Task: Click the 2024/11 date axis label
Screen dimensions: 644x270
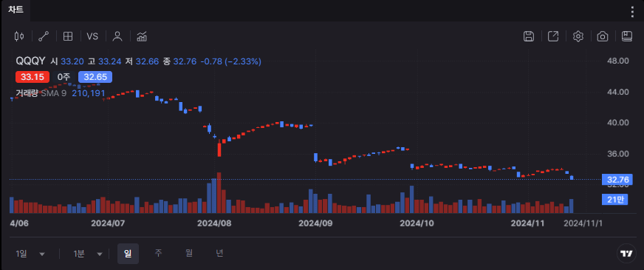Action: [x=527, y=223]
